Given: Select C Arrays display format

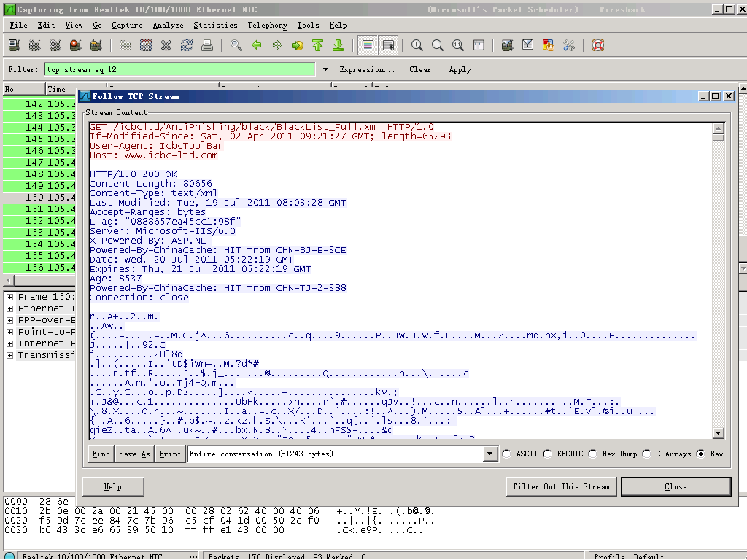Looking at the screenshot, I should tap(646, 454).
